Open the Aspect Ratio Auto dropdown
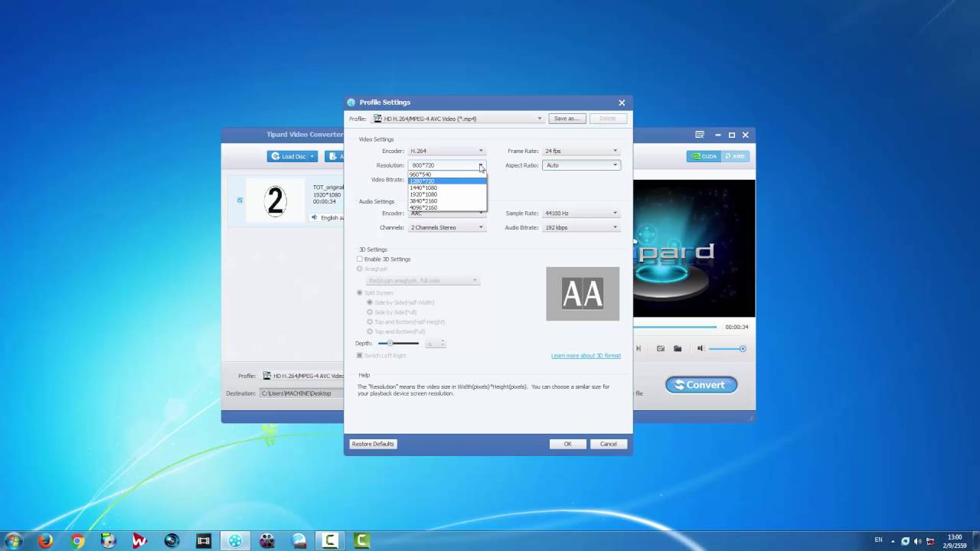 (580, 165)
